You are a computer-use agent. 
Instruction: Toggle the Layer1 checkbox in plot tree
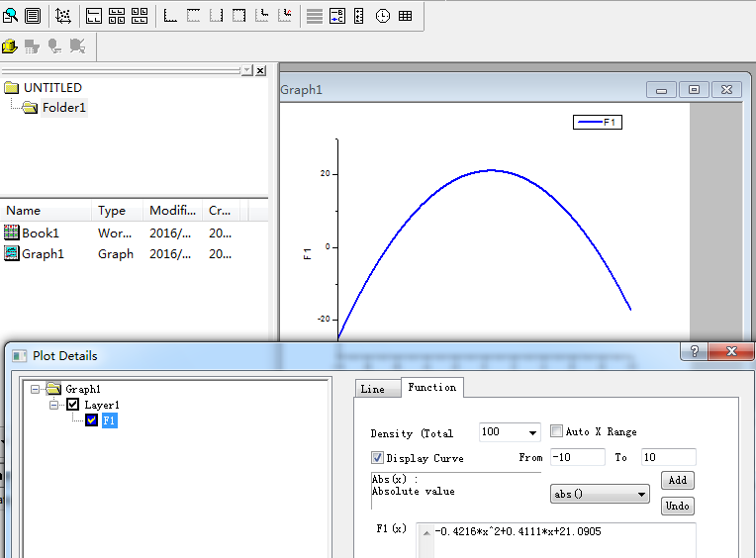pos(72,405)
